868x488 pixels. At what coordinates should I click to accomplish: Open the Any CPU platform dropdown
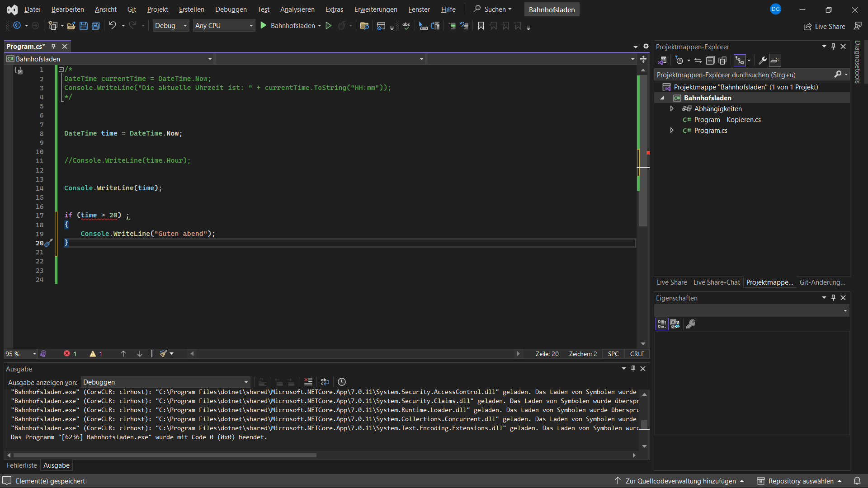223,25
